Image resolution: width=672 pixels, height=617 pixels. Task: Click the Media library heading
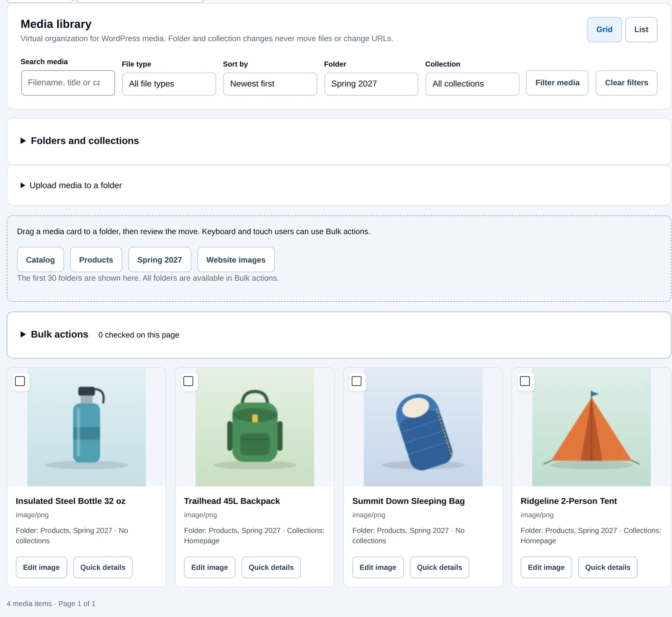click(56, 24)
